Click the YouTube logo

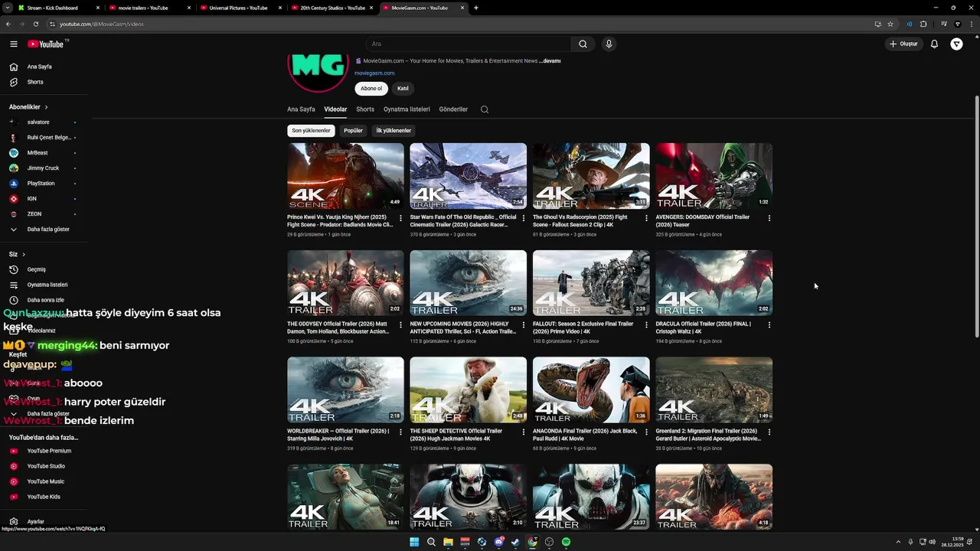(x=46, y=44)
